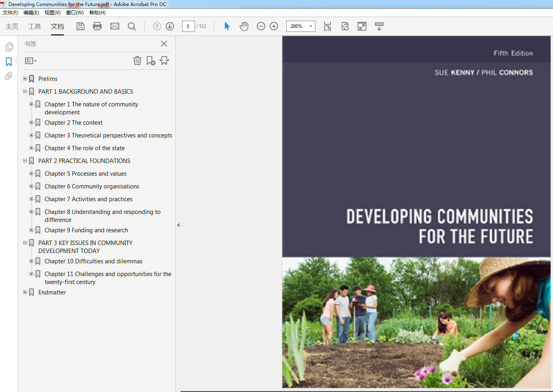The width and height of the screenshot is (553, 392).
Task: Click the Fit one full page icon
Action: pyautogui.click(x=345, y=26)
